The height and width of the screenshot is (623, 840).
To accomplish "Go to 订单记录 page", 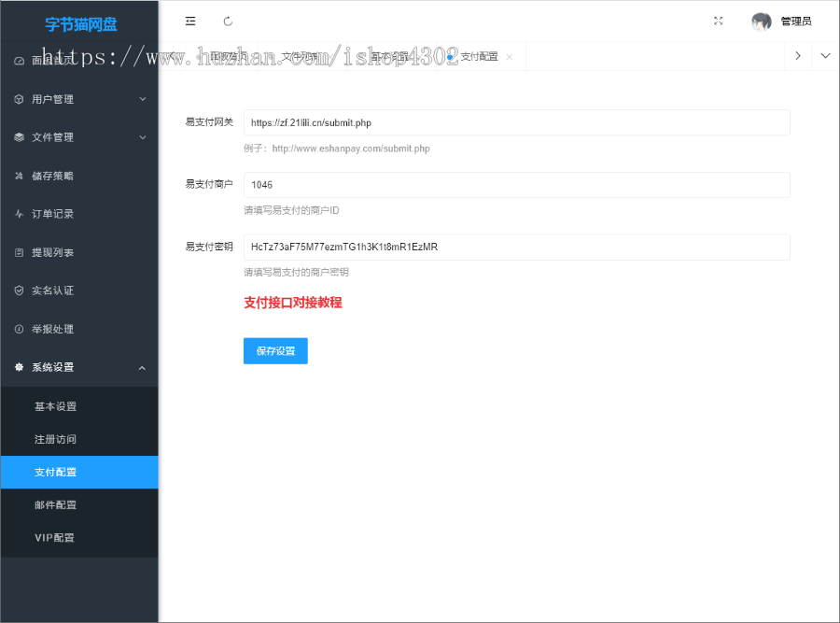I will click(79, 214).
